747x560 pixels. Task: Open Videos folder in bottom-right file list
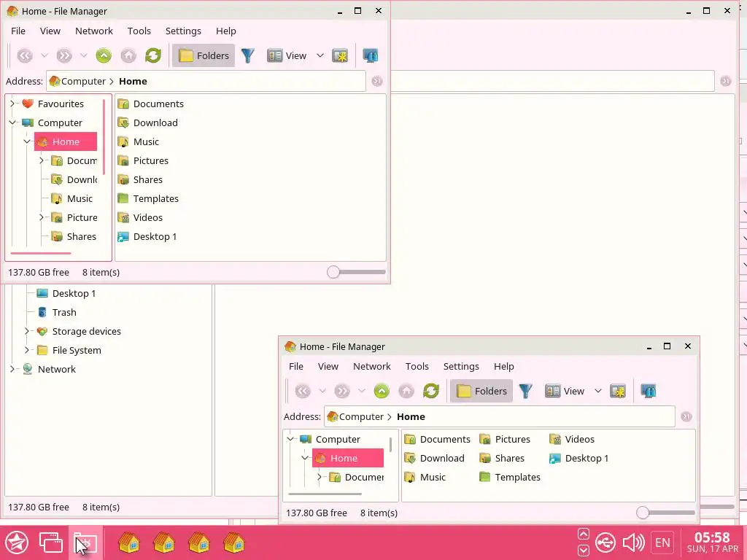point(572,439)
